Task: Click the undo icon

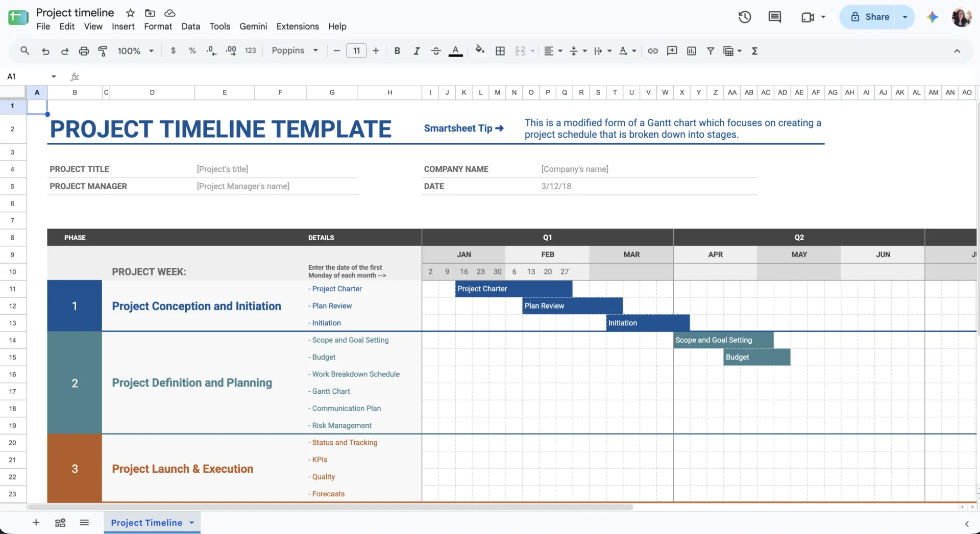Action: [45, 51]
